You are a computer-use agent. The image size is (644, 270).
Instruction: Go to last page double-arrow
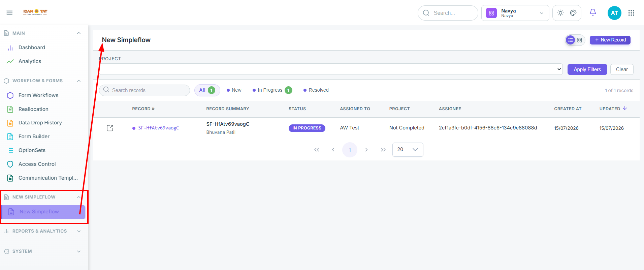[x=383, y=150]
